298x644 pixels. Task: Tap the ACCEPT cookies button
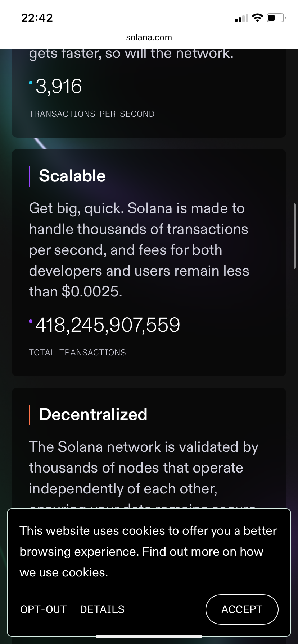click(242, 609)
